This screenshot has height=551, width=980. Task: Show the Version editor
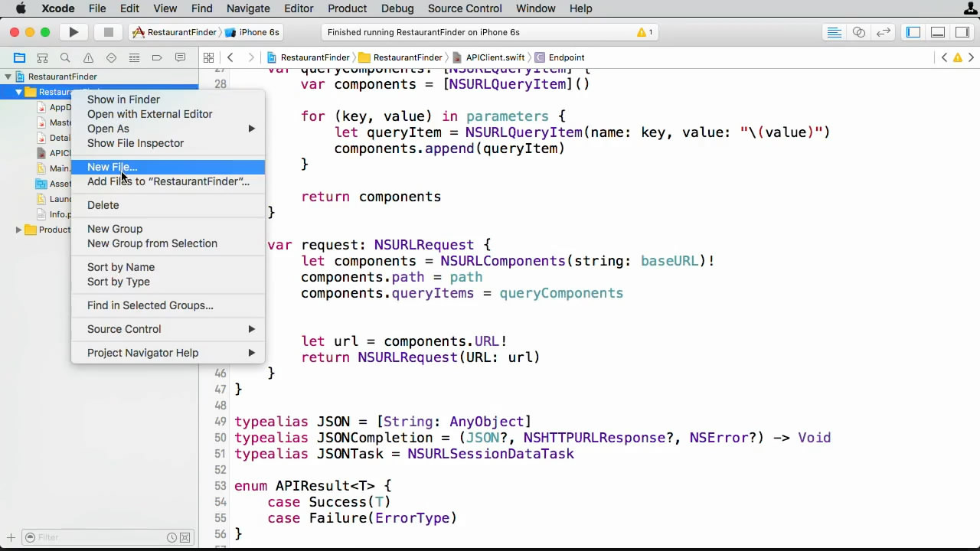click(x=884, y=32)
